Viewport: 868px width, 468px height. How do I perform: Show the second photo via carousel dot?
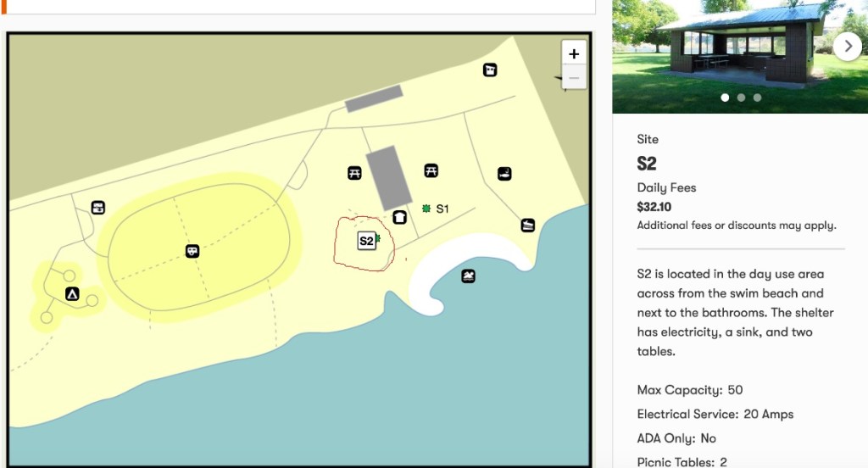point(741,97)
